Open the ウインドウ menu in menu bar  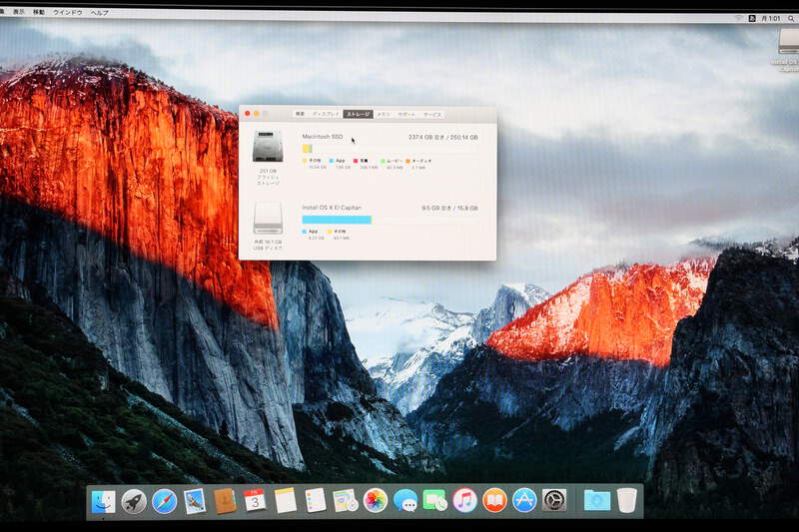pos(68,12)
